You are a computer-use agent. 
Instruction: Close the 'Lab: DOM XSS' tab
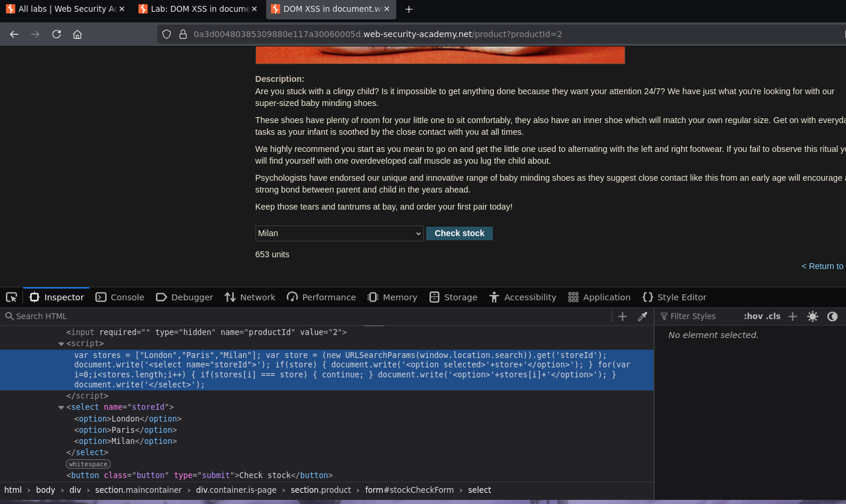[254, 9]
